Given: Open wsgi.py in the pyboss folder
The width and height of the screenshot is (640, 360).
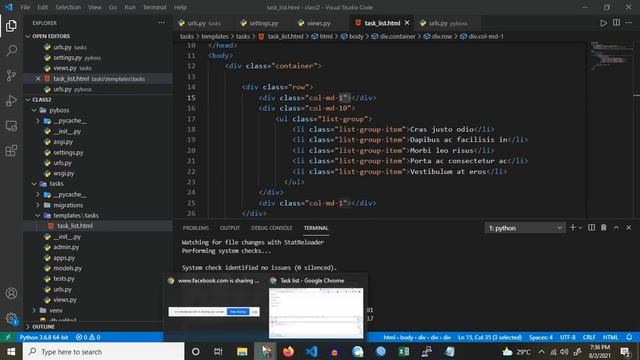Looking at the screenshot, I should (x=63, y=173).
